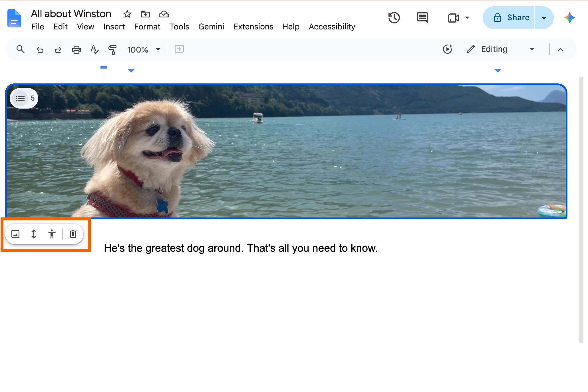Open the View menu

(85, 27)
